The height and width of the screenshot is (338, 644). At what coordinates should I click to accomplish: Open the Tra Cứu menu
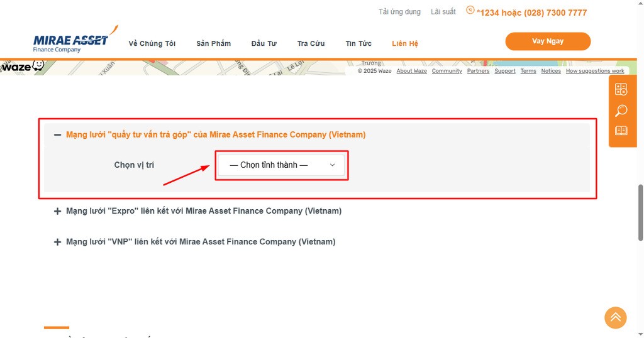[311, 43]
